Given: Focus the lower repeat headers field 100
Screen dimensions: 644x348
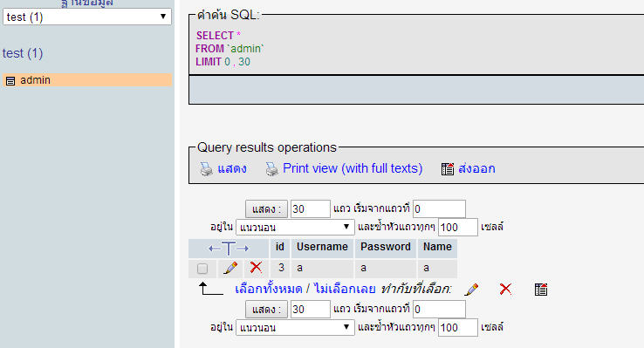Looking at the screenshot, I should click(x=458, y=327).
